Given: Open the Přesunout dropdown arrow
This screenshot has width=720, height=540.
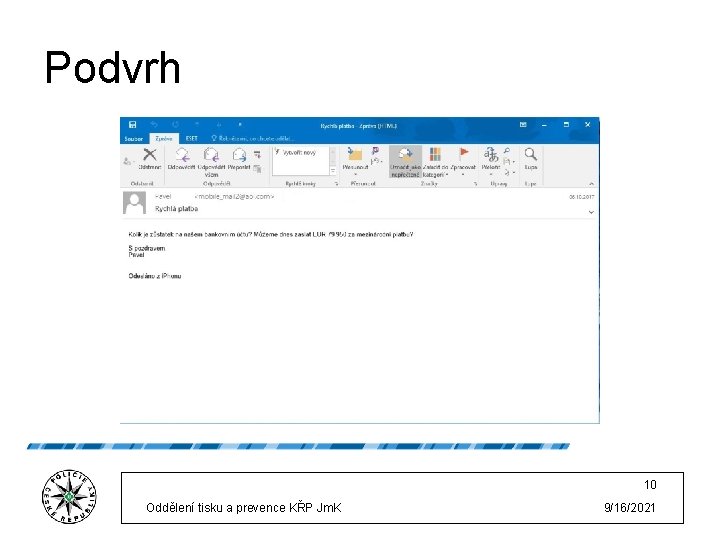Looking at the screenshot, I should point(355,174).
